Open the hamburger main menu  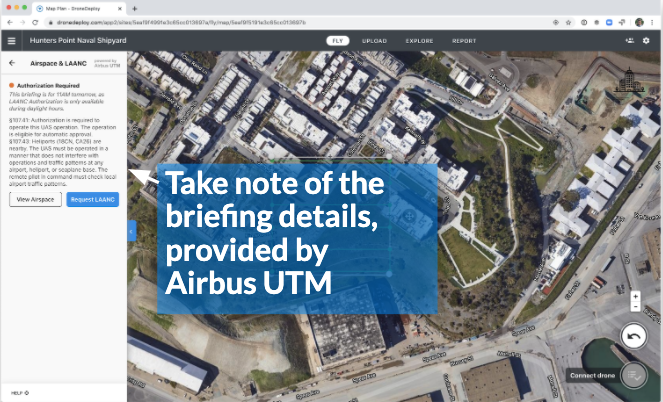tap(11, 41)
